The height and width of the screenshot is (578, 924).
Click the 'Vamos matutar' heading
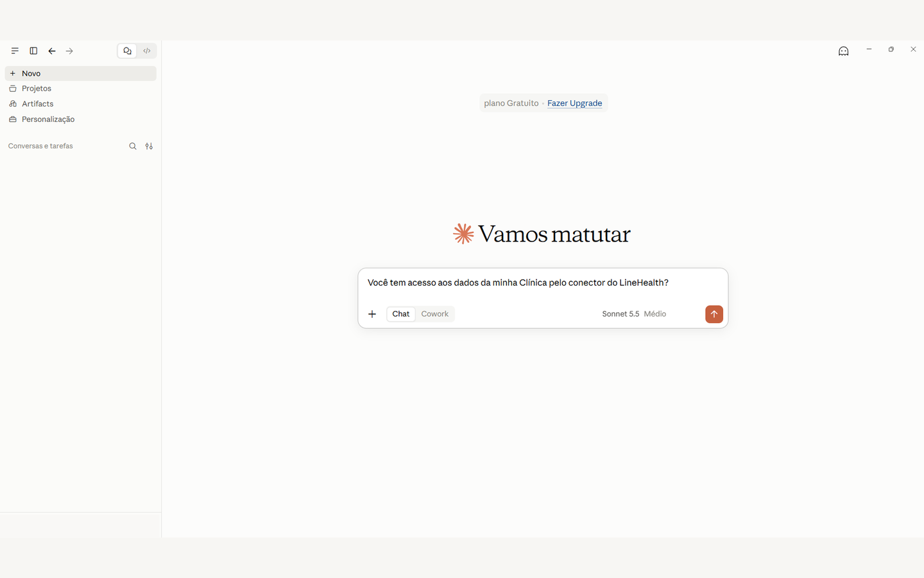click(x=554, y=234)
